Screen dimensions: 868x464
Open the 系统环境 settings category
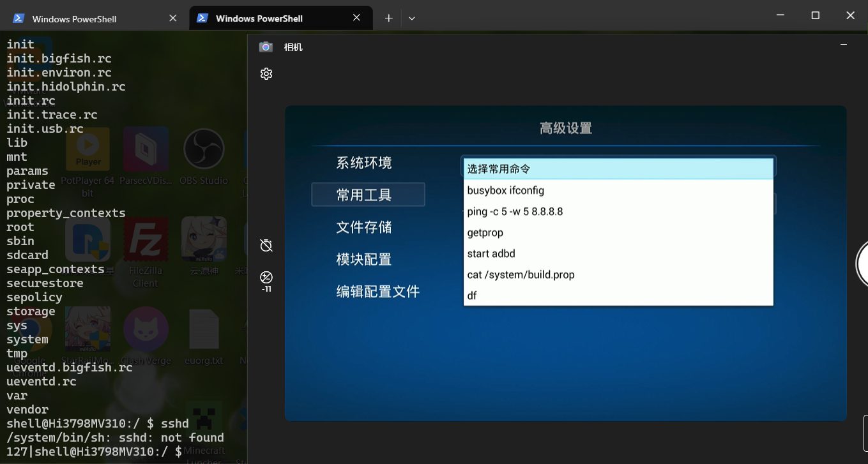click(364, 163)
